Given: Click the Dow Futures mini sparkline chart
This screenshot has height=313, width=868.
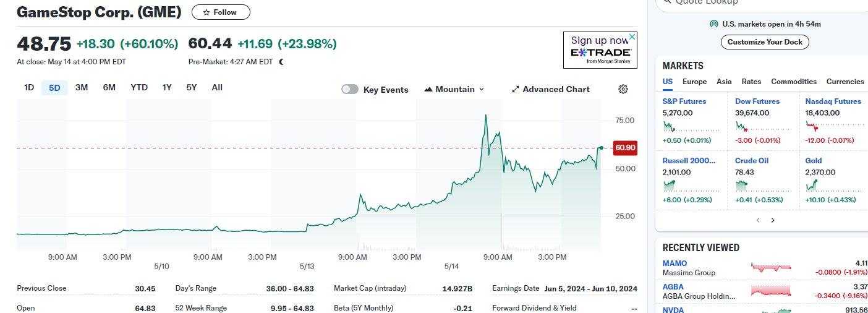Looking at the screenshot, I should [x=764, y=126].
